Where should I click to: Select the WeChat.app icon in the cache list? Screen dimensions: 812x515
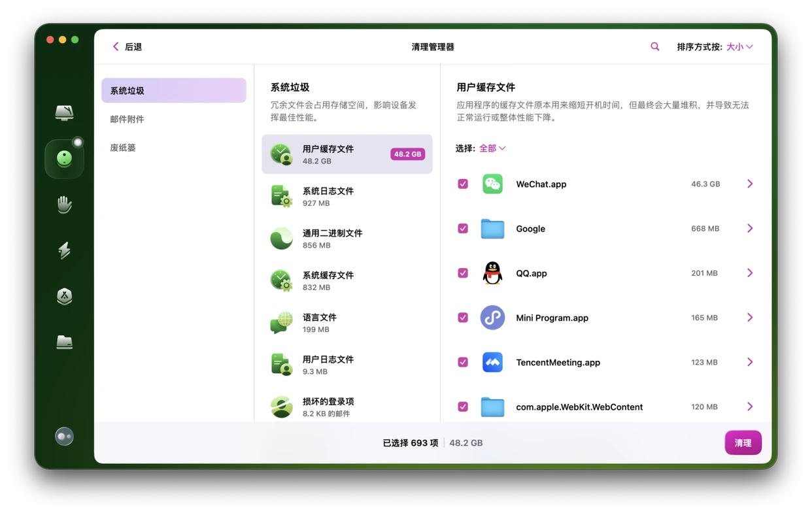point(492,184)
